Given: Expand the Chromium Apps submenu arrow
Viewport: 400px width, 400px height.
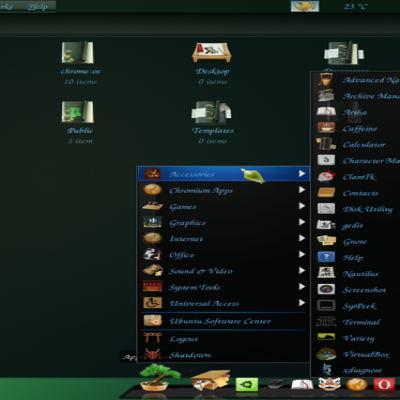Looking at the screenshot, I should click(302, 190).
